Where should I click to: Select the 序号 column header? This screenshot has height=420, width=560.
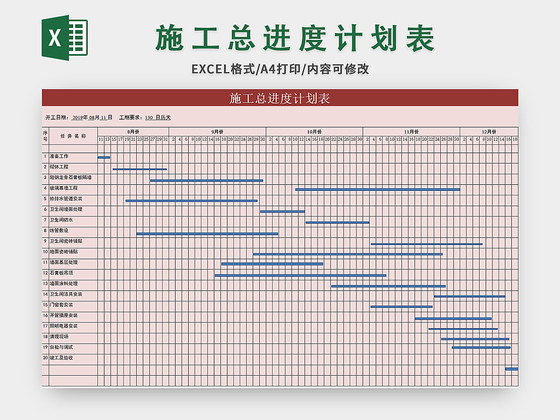45,136
